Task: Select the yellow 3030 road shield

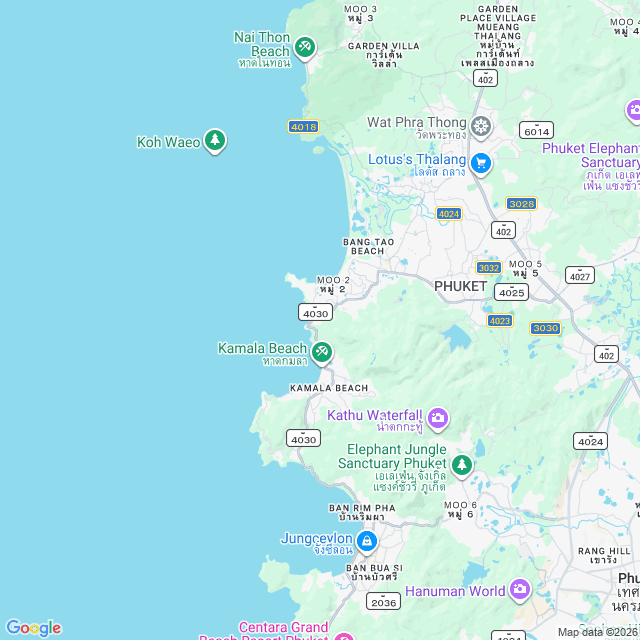Action: click(546, 329)
